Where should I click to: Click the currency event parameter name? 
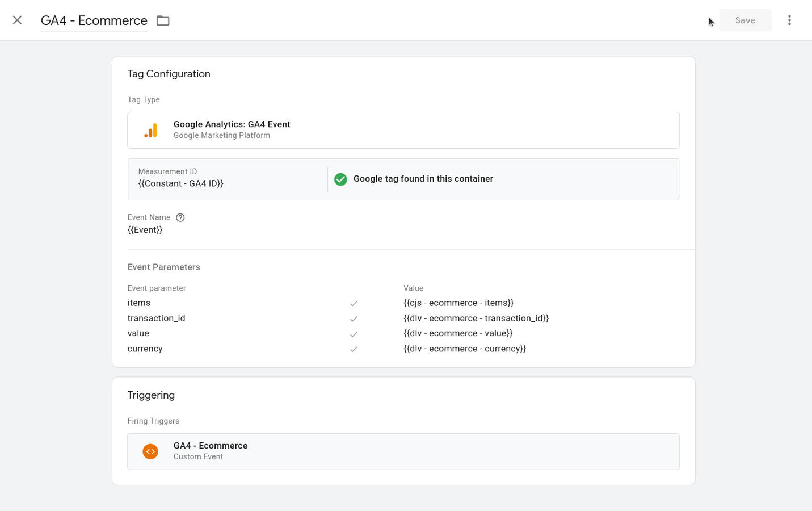[145, 349]
